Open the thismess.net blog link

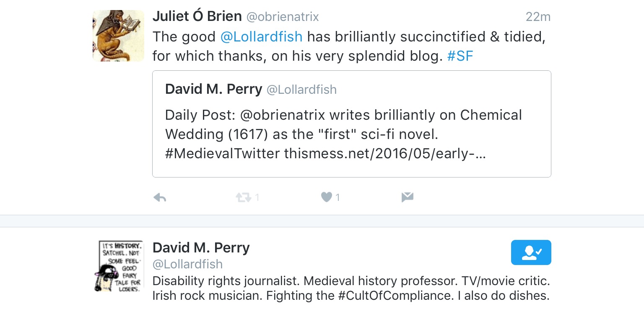pos(385,154)
